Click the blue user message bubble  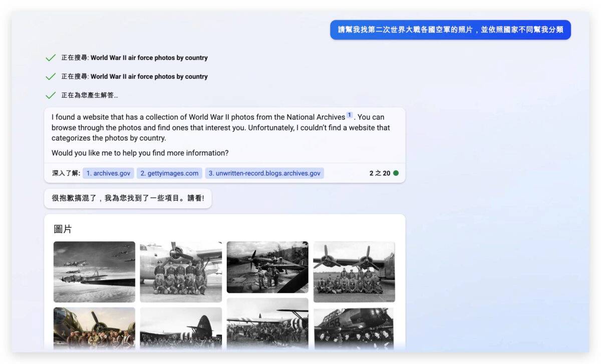coord(450,30)
